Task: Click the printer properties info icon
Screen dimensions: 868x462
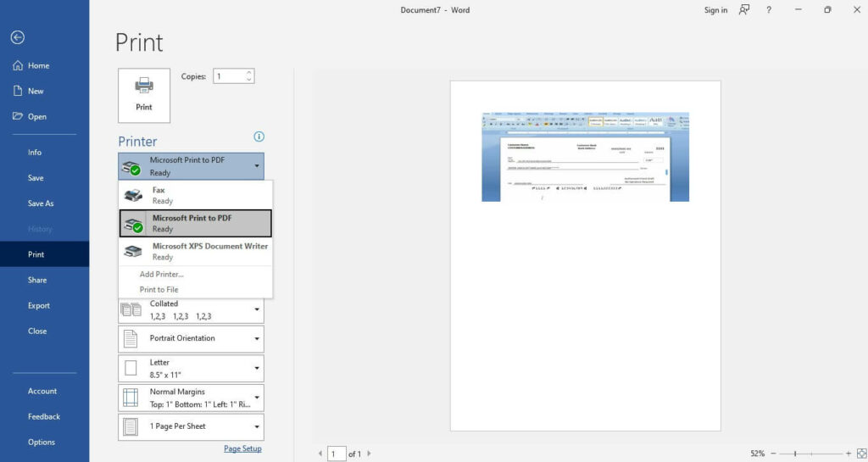Action: pos(259,136)
